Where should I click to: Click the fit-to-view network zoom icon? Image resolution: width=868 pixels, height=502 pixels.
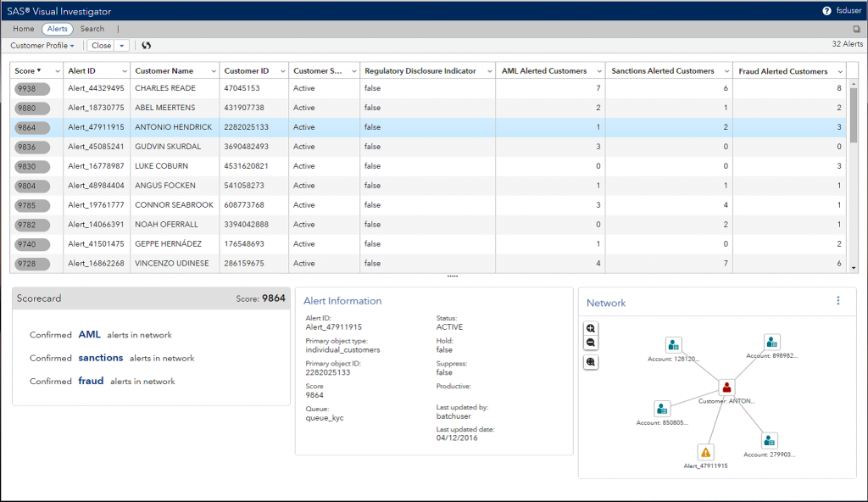tap(591, 362)
